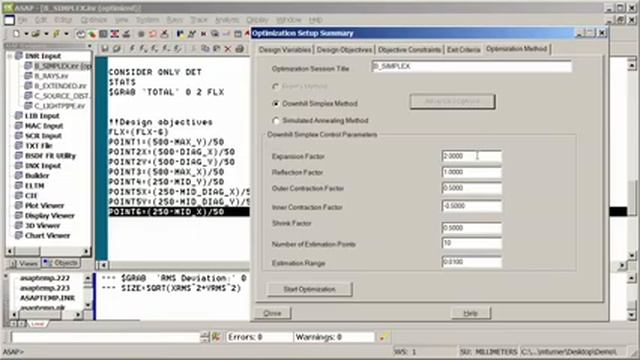Click the multicolored green-red icon in main toolbar

coord(92,34)
